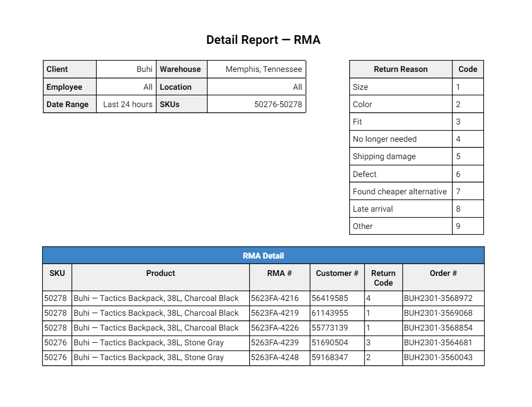Click the "Last 24 hours" value
The image size is (532, 407).
[x=128, y=105]
